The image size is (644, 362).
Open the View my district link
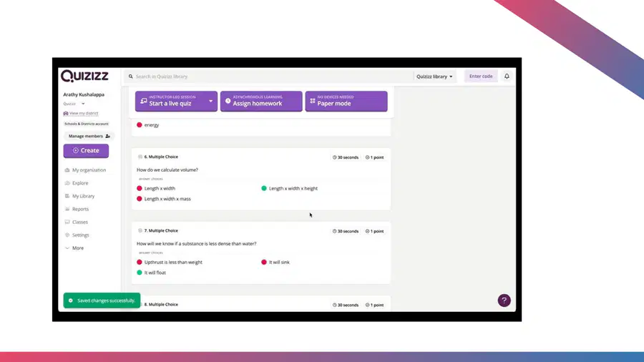[81, 113]
